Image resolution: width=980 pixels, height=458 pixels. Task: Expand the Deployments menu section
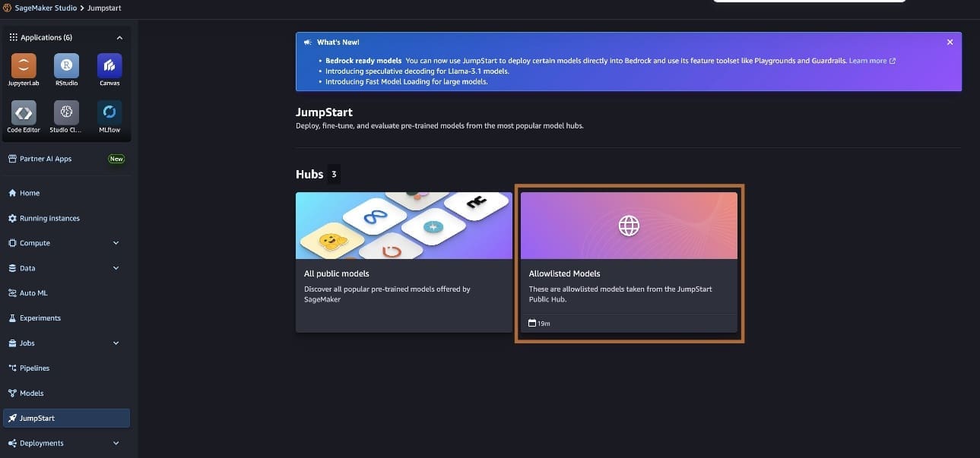click(116, 444)
